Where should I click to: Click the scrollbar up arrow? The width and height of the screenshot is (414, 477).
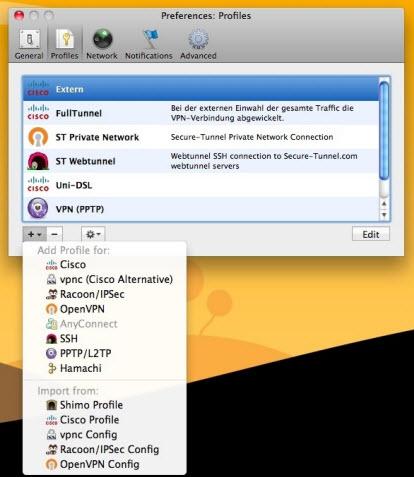pos(384,204)
